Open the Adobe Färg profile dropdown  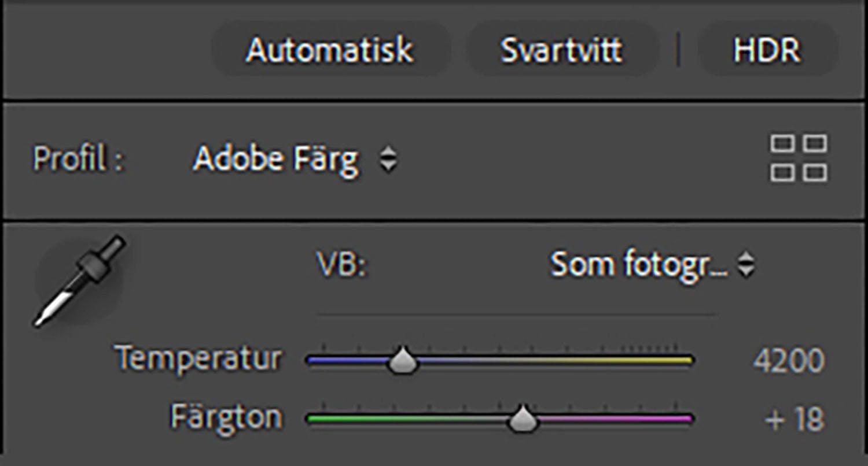click(x=276, y=158)
